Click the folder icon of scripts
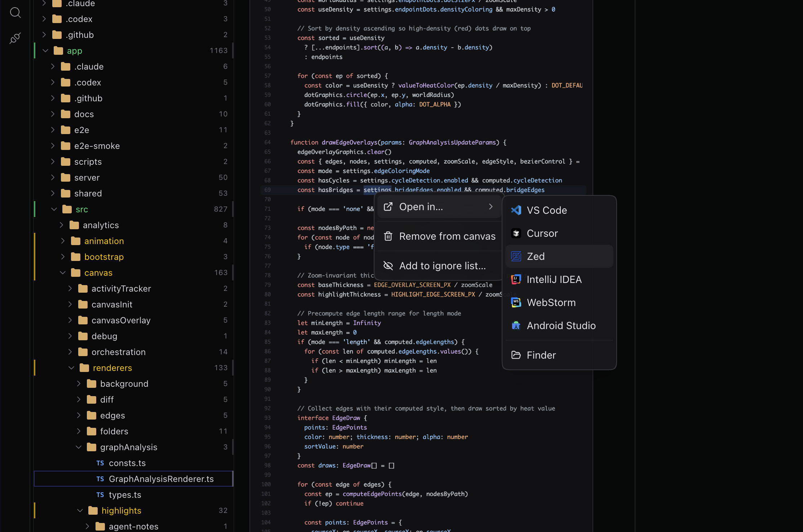This screenshot has width=803, height=532. click(x=66, y=162)
